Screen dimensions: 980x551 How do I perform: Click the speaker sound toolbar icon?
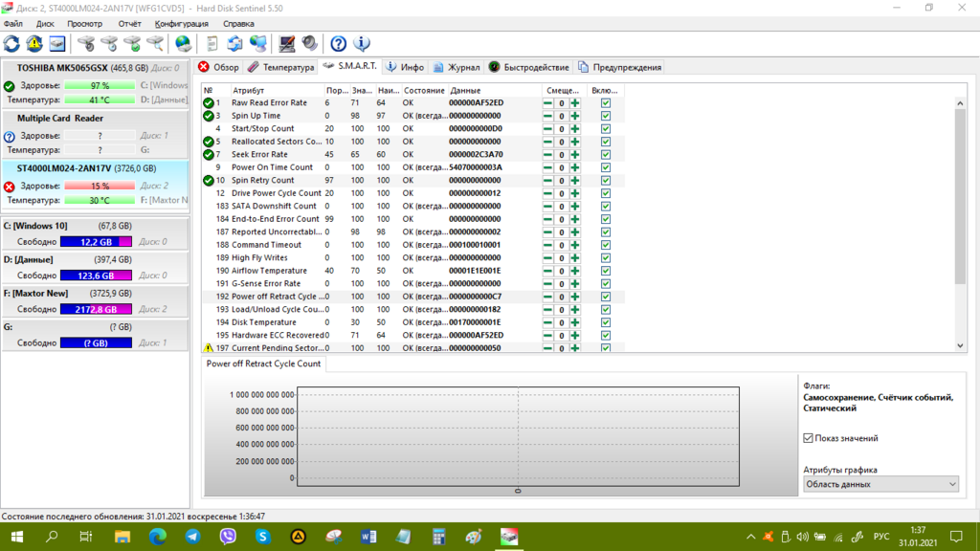(310, 44)
